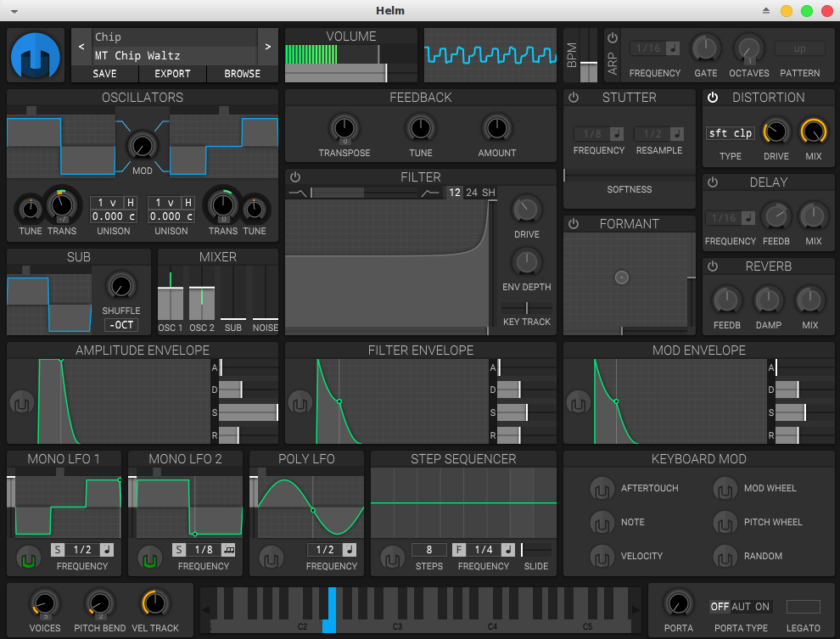Click the Mod Wheel modulation icon
This screenshot has height=639, width=840.
[x=725, y=489]
